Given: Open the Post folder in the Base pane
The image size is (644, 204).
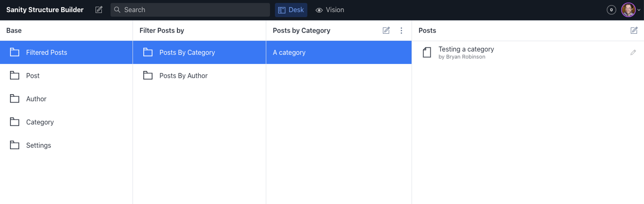Looking at the screenshot, I should [33, 76].
